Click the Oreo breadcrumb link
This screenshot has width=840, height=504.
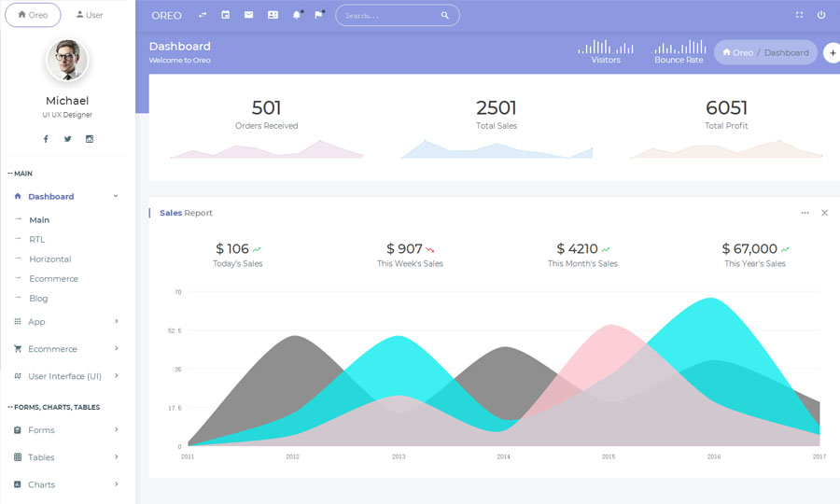point(738,52)
